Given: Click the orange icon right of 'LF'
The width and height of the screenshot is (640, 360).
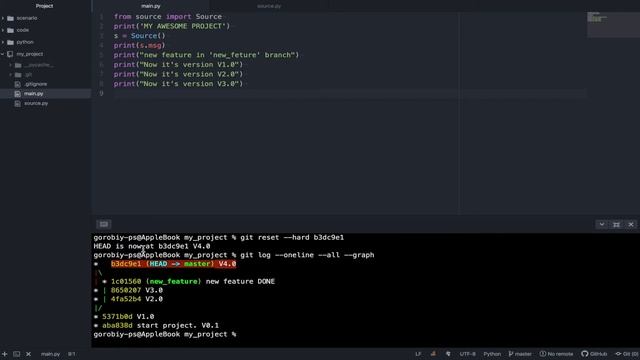Looking at the screenshot, I should pyautogui.click(x=433, y=354).
